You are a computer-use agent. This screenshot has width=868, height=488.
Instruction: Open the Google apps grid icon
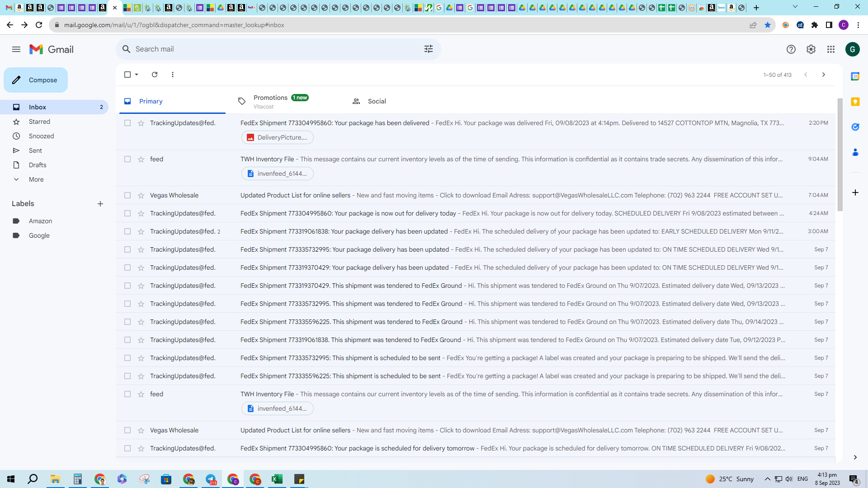[830, 49]
